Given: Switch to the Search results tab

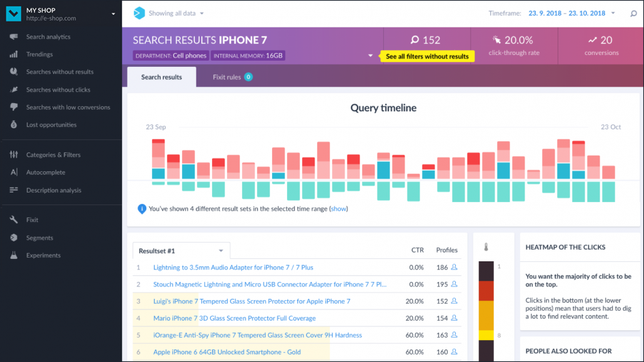Looking at the screenshot, I should pos(161,77).
